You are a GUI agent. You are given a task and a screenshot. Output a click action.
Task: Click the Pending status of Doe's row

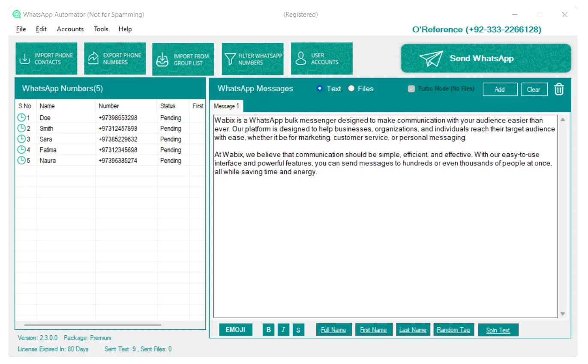[171, 118]
